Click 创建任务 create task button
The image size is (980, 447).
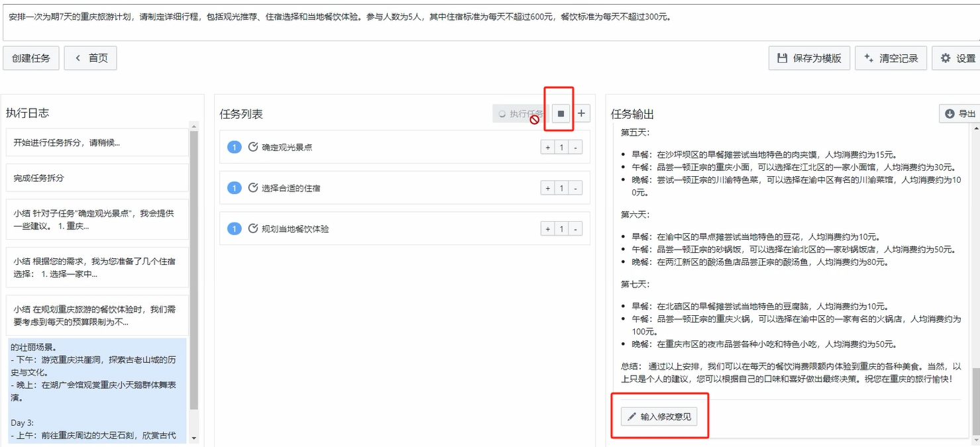coord(31,58)
